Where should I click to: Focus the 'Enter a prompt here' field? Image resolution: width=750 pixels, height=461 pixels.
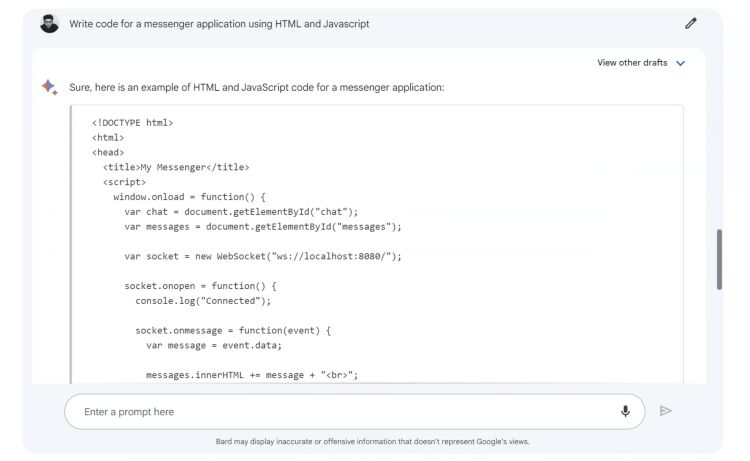pos(340,411)
